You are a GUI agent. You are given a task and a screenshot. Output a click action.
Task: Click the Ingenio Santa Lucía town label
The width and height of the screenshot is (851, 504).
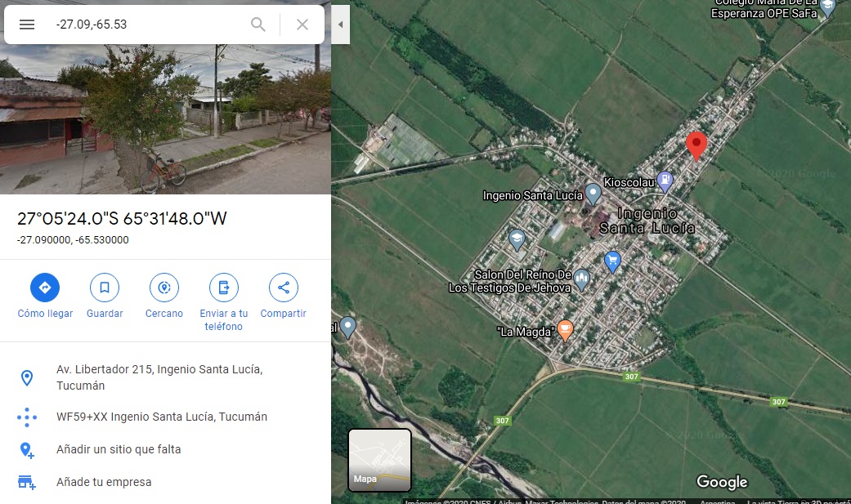coord(647,221)
